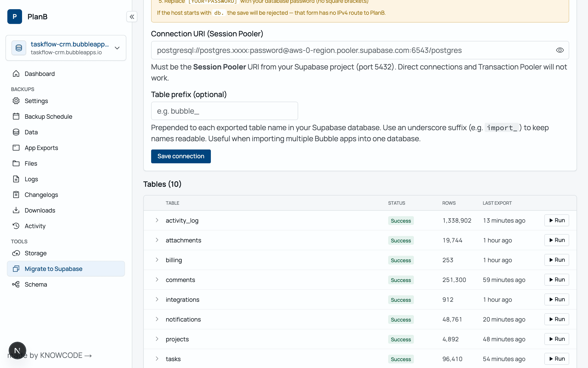The image size is (588, 368).
Task: Run export for billing table
Action: (556, 260)
